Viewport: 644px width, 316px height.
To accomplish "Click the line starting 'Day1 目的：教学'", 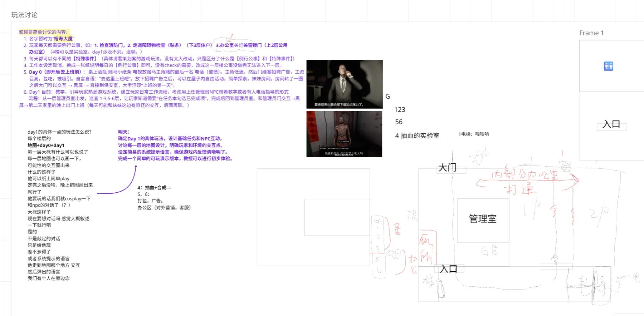I will click(x=159, y=92).
